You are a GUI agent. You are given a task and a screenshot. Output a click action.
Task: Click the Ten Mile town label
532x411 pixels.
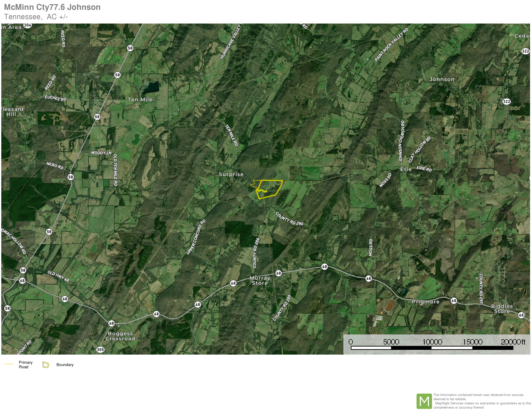(x=140, y=99)
